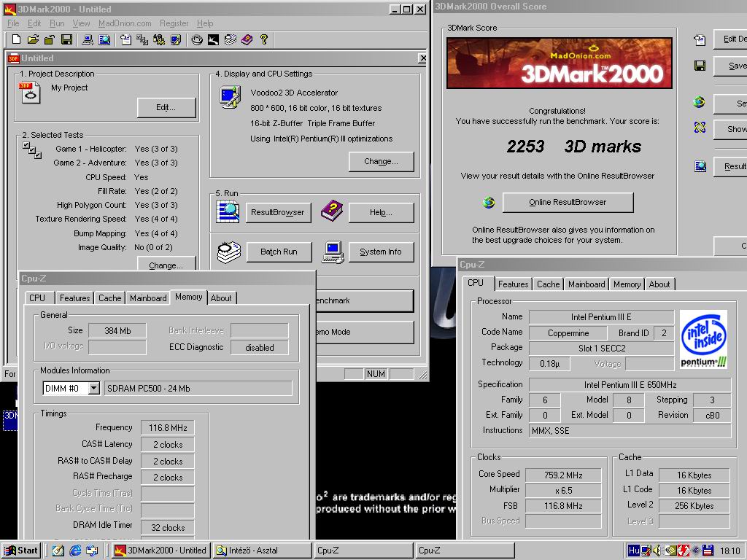Click the New project toolbar icon

[x=16, y=39]
